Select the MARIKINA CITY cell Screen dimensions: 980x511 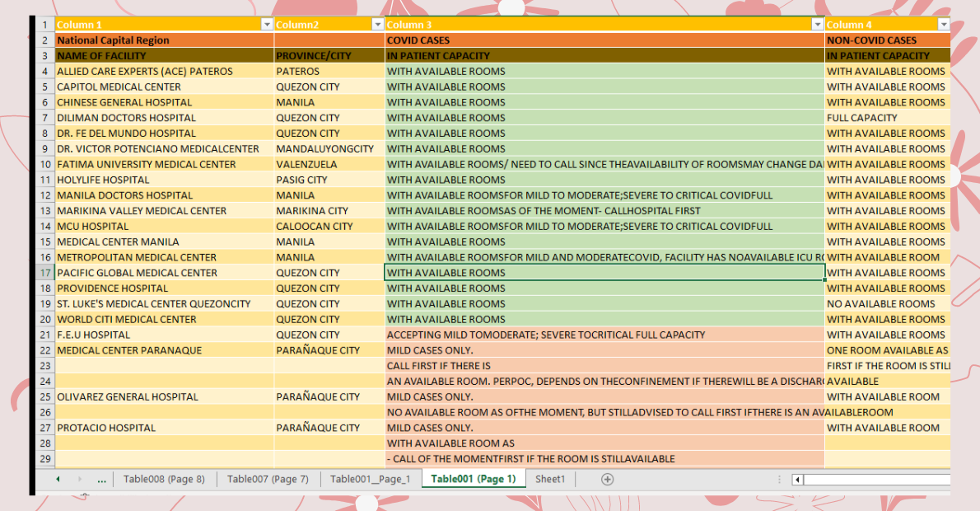tap(329, 211)
